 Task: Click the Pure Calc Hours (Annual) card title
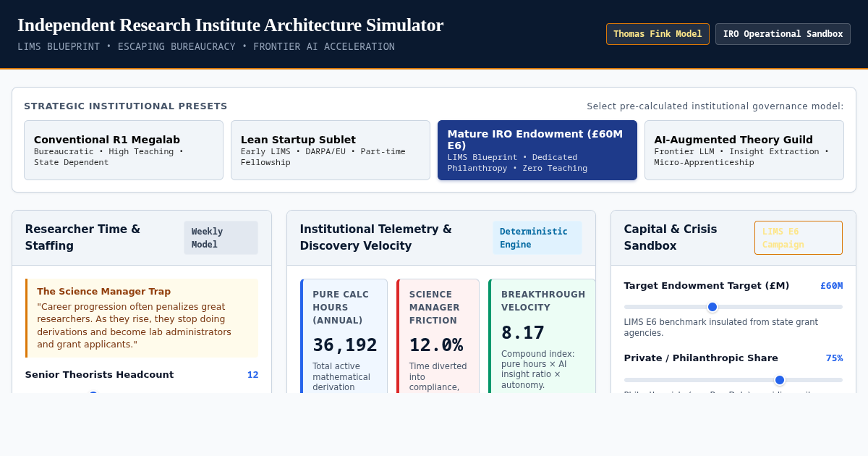(341, 308)
